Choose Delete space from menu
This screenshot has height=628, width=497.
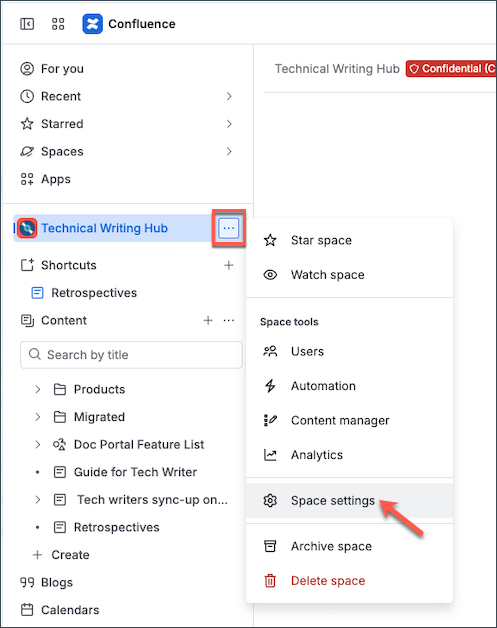(x=349, y=581)
